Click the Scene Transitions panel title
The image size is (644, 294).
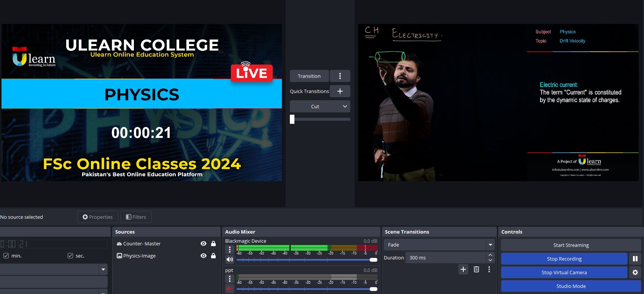pos(407,232)
